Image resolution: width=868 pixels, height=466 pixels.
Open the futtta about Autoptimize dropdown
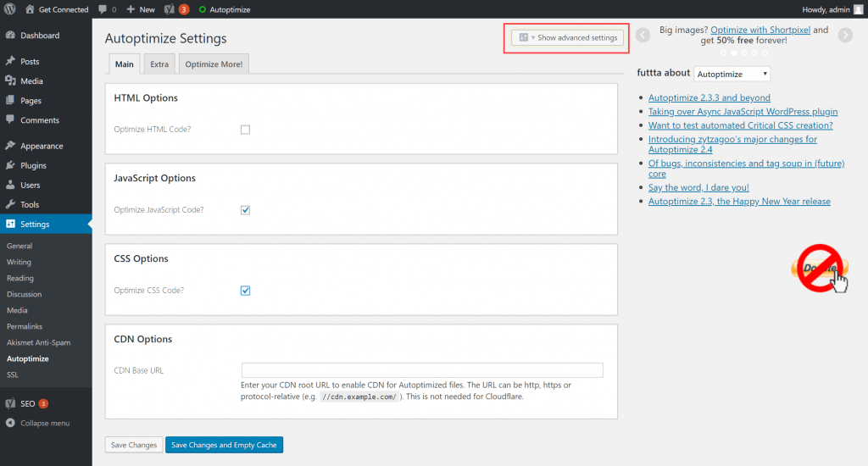(x=732, y=74)
